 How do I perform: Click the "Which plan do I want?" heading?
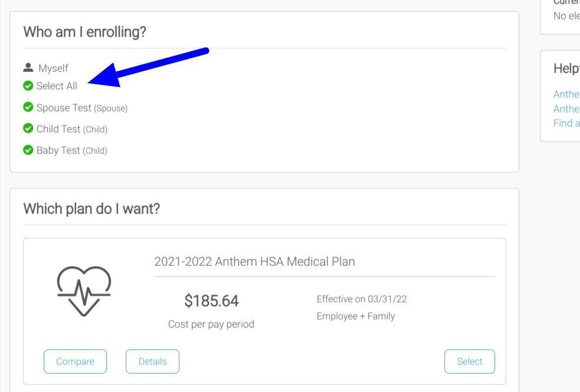(x=91, y=209)
